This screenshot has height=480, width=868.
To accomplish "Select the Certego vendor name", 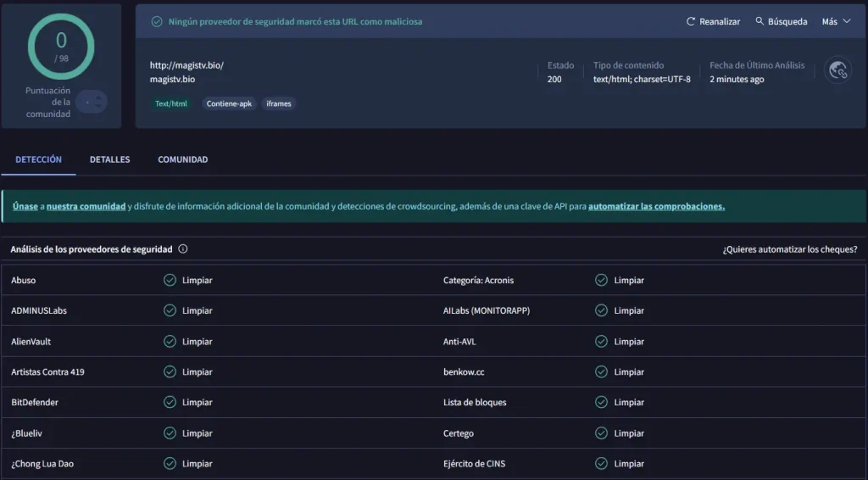I will [x=459, y=433].
